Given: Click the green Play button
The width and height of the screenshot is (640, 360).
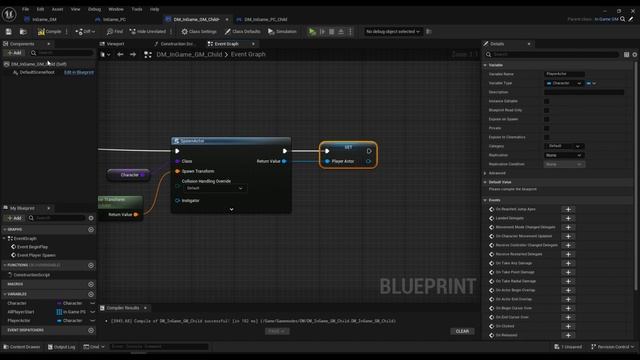Looking at the screenshot, I should point(312,31).
